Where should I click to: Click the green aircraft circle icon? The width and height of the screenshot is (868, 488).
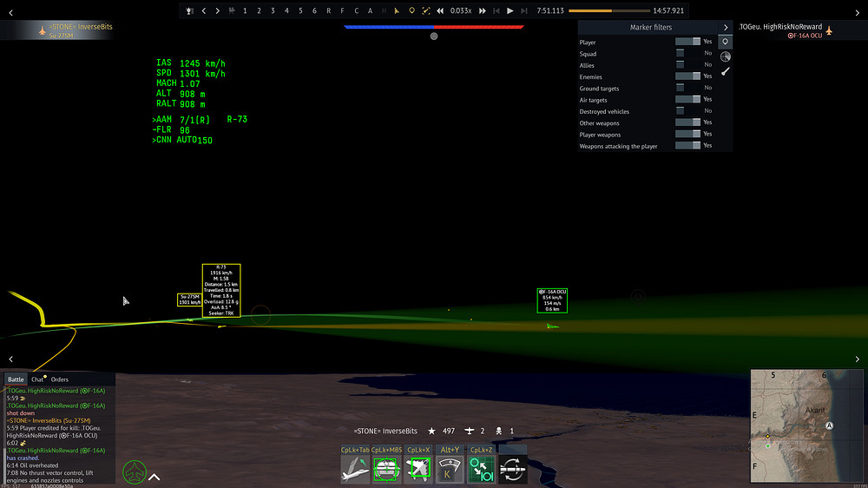[134, 472]
